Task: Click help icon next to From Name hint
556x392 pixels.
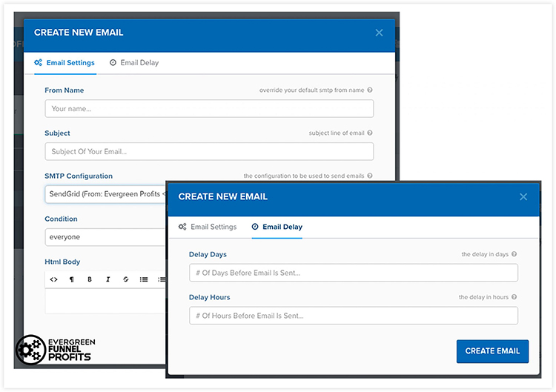Action: coord(370,90)
